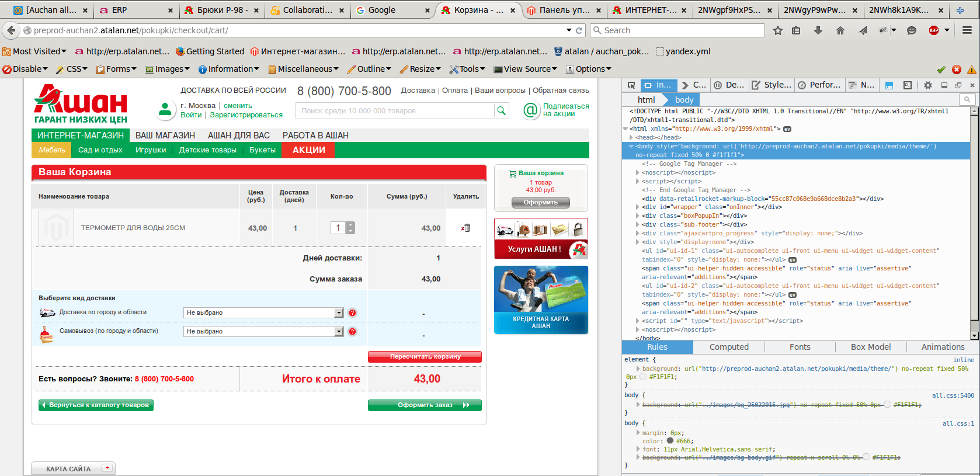The width and height of the screenshot is (980, 476).
Task: Open the Outline dropdown menu
Action: click(x=369, y=69)
